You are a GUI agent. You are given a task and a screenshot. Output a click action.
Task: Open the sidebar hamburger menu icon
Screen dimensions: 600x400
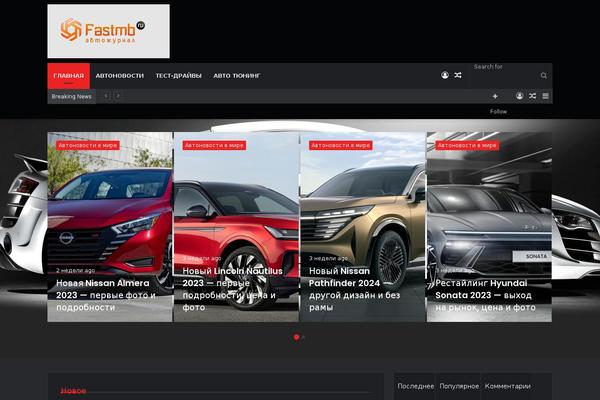(x=545, y=96)
